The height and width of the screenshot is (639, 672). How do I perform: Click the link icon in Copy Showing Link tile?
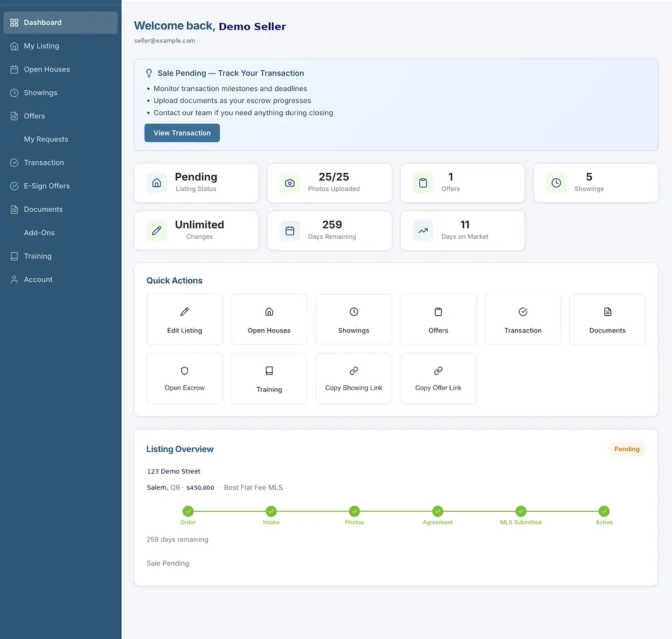[x=353, y=371]
